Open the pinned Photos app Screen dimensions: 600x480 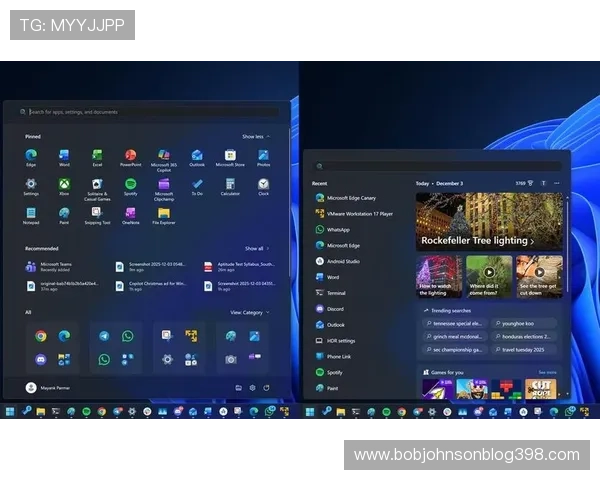(x=263, y=158)
